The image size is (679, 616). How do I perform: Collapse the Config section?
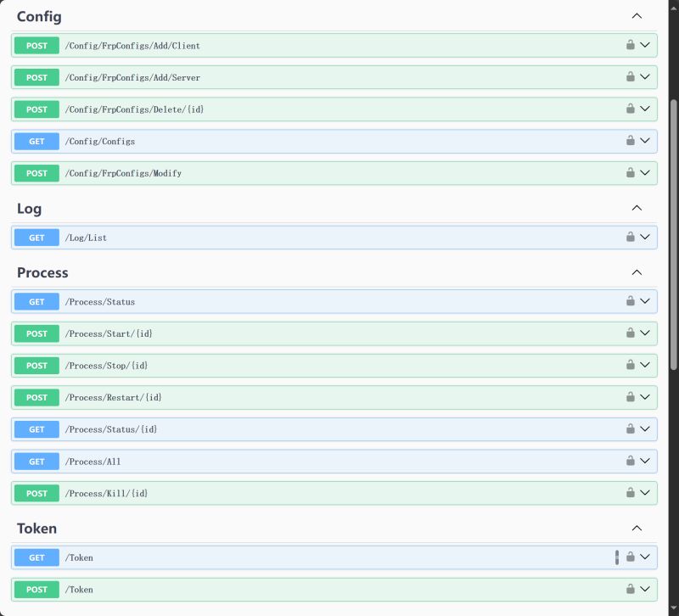tap(637, 16)
